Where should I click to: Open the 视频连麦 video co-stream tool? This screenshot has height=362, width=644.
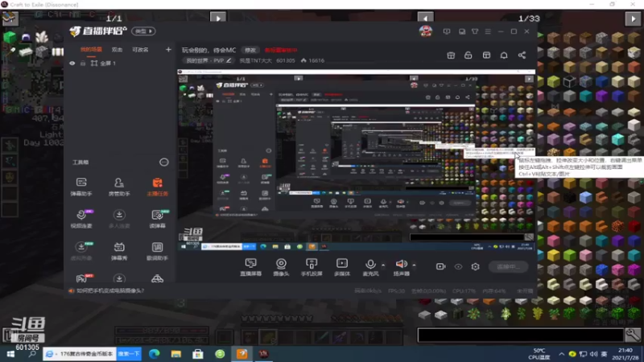point(81,218)
